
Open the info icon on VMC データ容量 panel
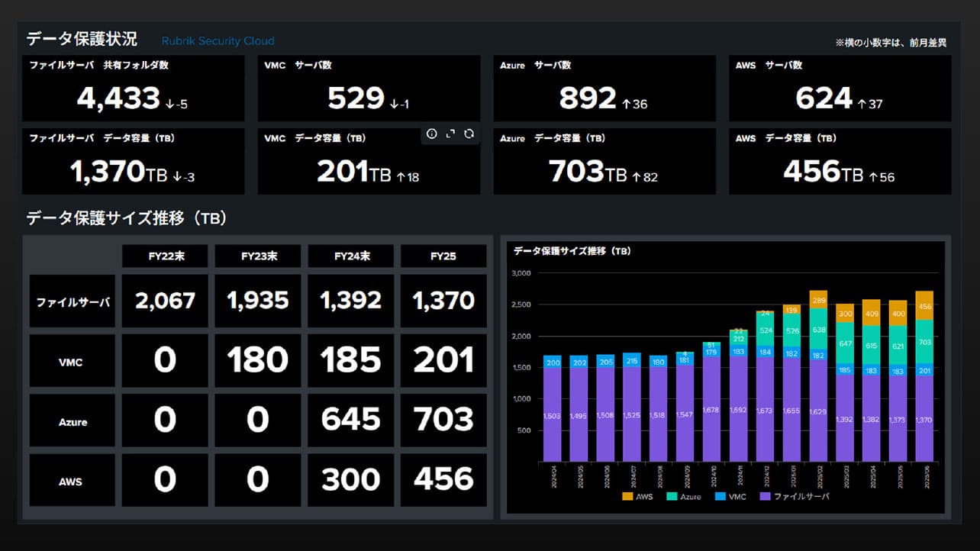431,134
